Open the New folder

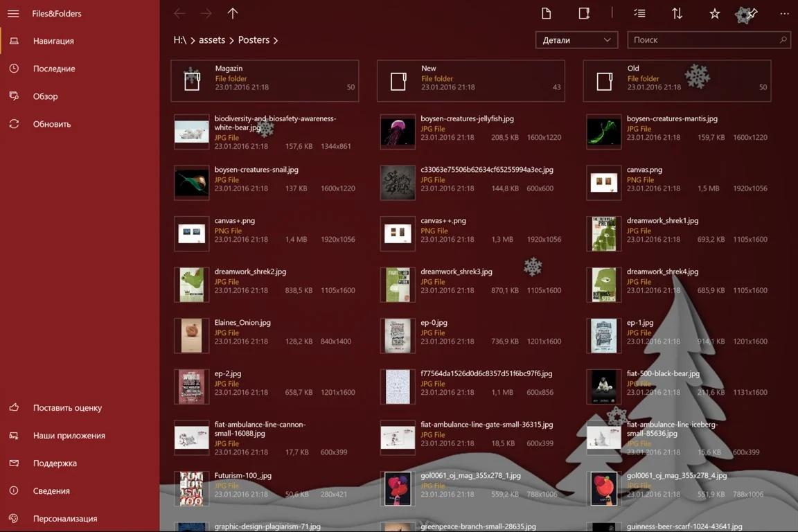pos(471,80)
